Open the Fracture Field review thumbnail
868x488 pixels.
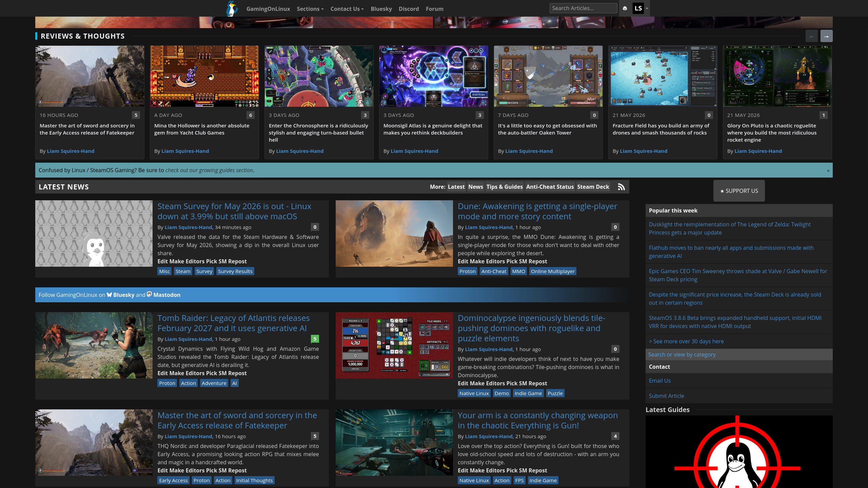pyautogui.click(x=663, y=76)
